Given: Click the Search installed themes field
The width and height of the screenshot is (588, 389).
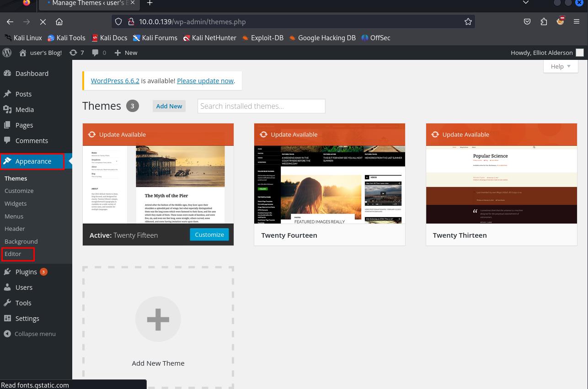Looking at the screenshot, I should tap(261, 106).
